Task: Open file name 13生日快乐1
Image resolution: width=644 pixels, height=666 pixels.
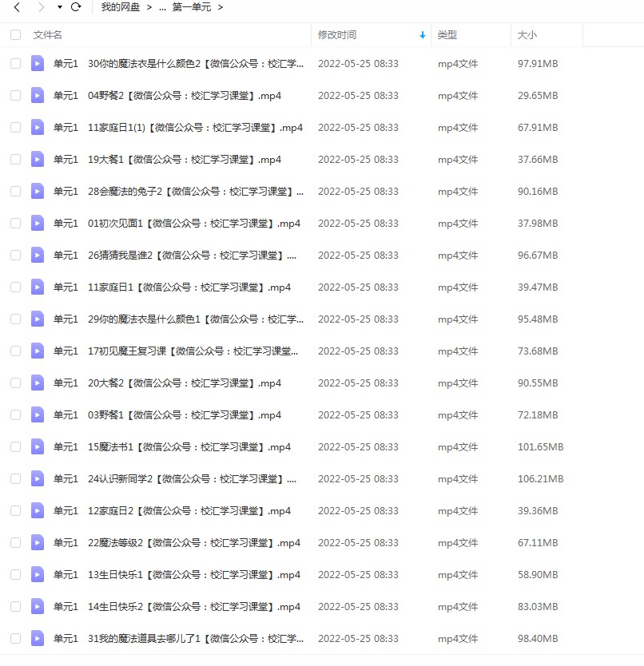Action: point(177,575)
